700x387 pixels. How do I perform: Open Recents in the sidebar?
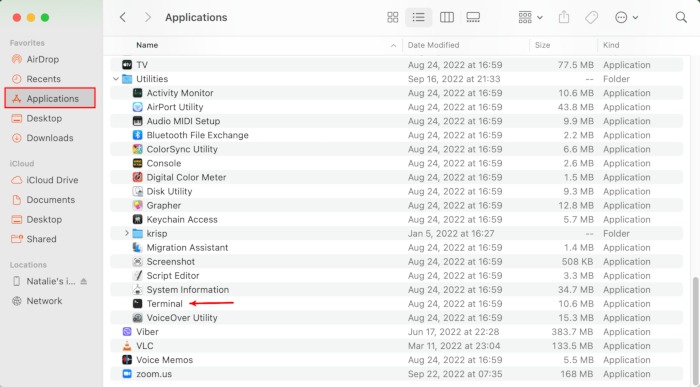(x=43, y=79)
